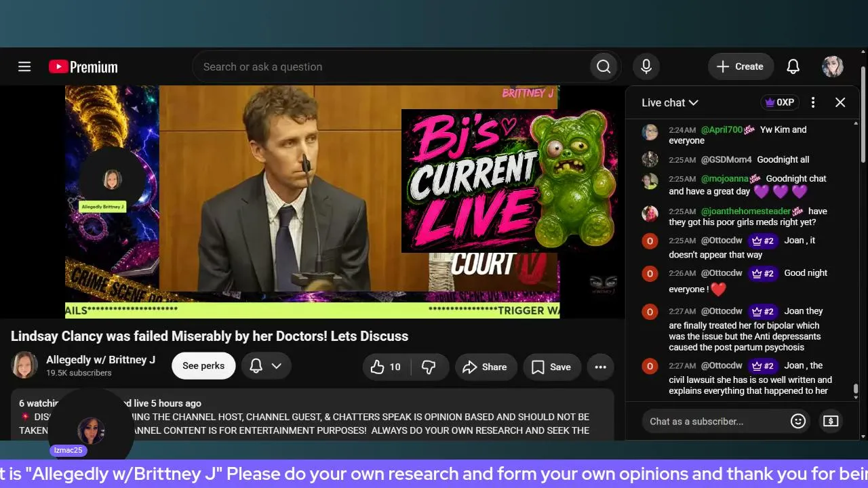Like the video with thumbs up
The width and height of the screenshot is (868, 488).
(x=386, y=367)
